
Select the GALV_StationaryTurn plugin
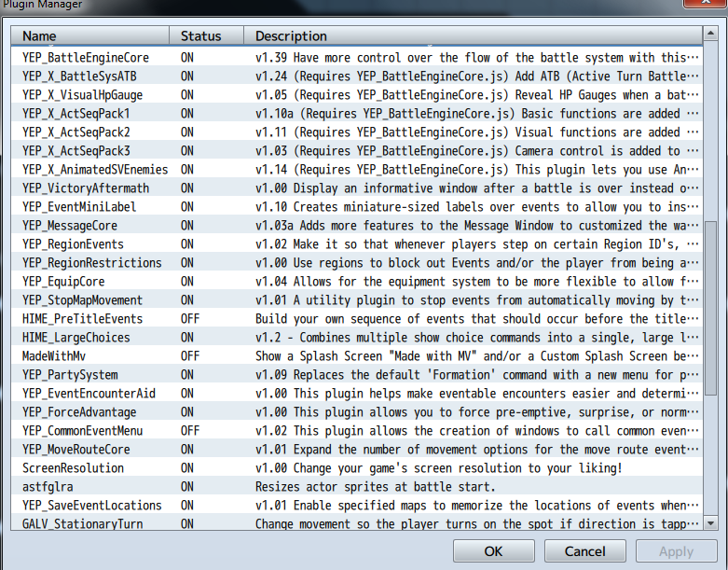(x=357, y=523)
